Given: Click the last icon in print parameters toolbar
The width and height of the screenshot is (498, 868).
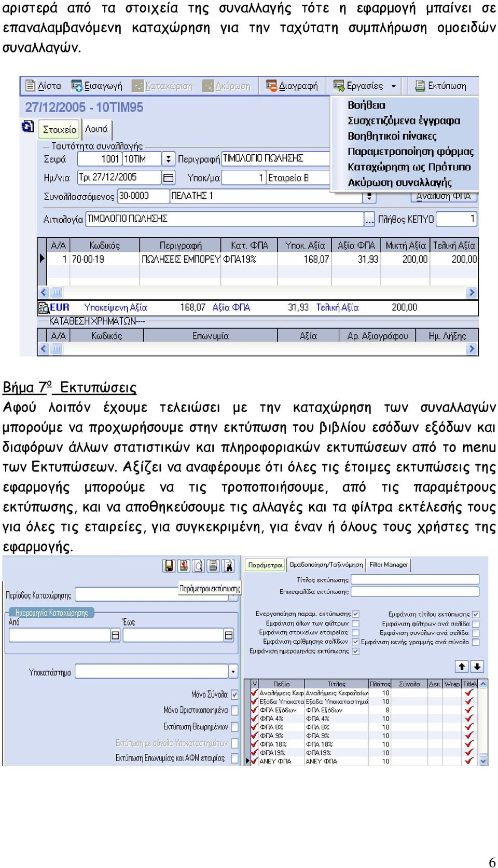Looking at the screenshot, I should [x=228, y=565].
